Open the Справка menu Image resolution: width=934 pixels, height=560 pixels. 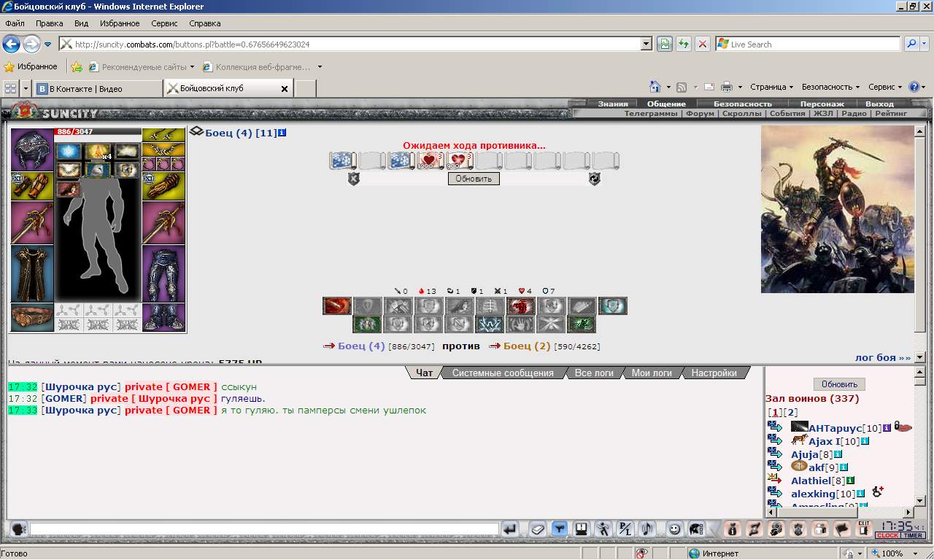tap(204, 23)
